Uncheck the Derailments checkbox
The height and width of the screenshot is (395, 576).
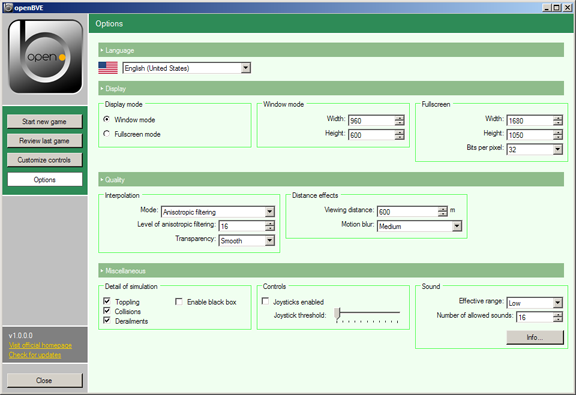pyautogui.click(x=107, y=320)
